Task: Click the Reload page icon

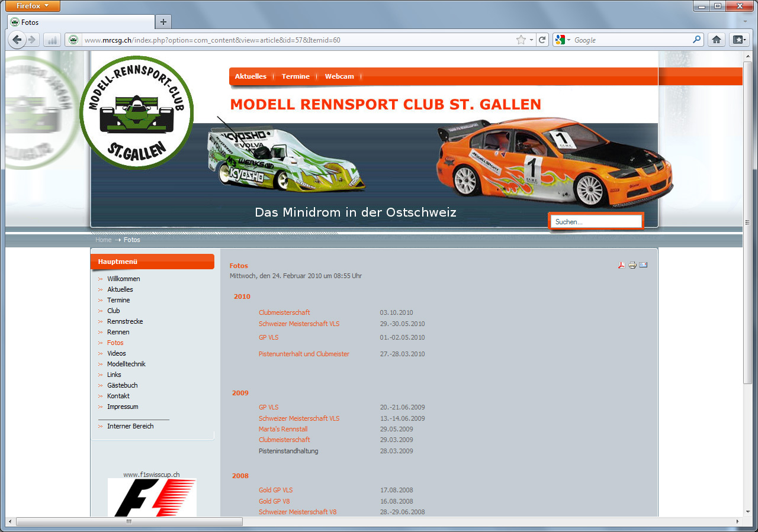Action: [542, 40]
